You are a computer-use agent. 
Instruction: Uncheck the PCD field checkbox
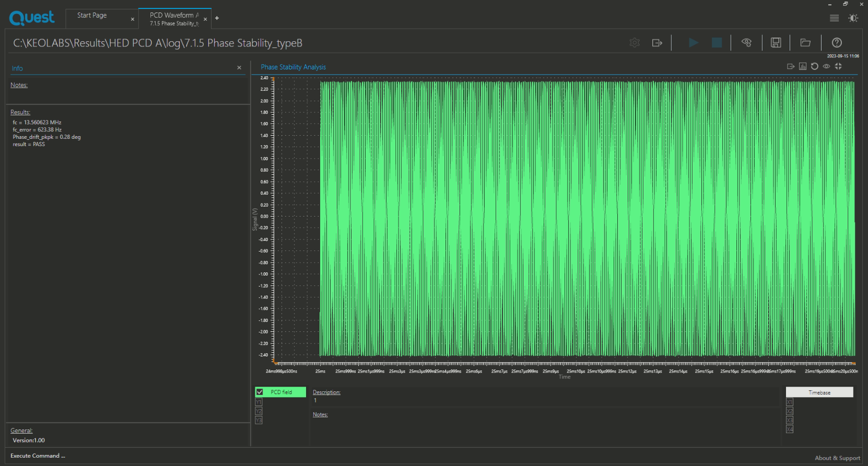click(x=260, y=392)
